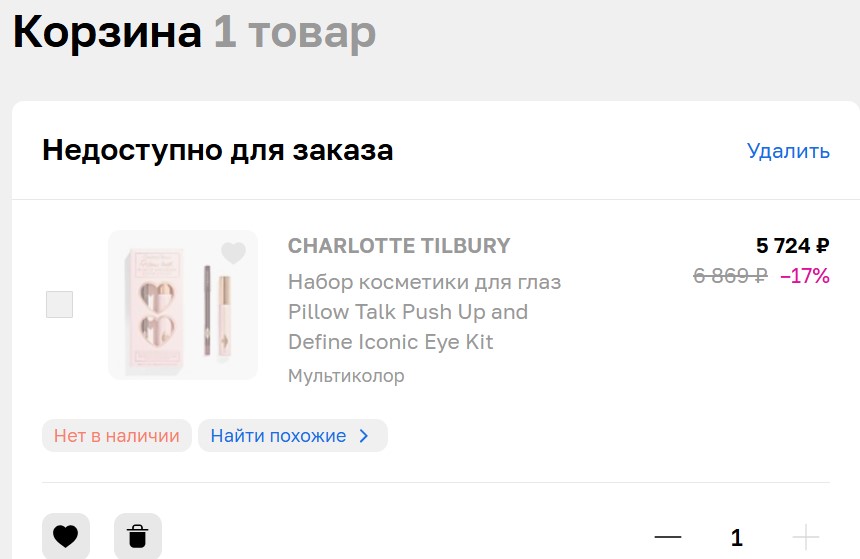860x559 pixels.
Task: Click the crossed-out old price 6 869 ₽
Action: click(x=730, y=275)
